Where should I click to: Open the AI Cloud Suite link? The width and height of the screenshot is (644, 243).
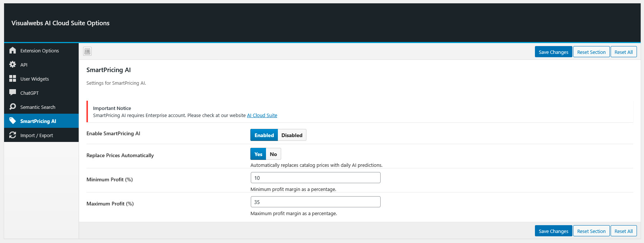click(262, 116)
